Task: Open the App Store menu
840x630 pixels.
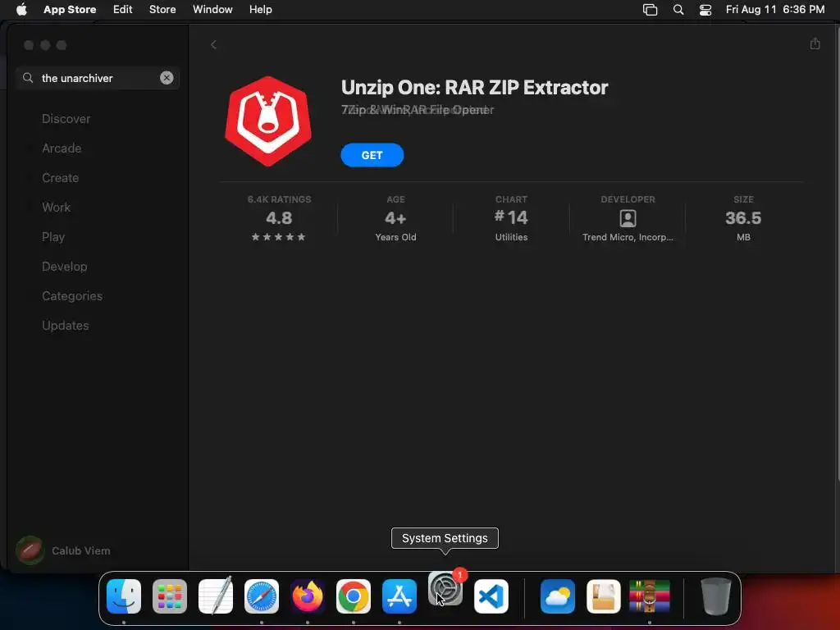Action: pyautogui.click(x=70, y=9)
